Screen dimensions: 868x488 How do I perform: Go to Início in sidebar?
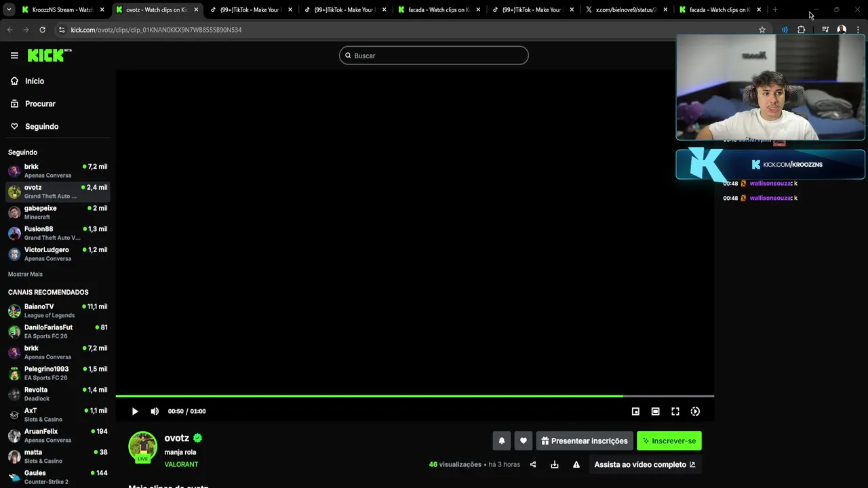58,81
